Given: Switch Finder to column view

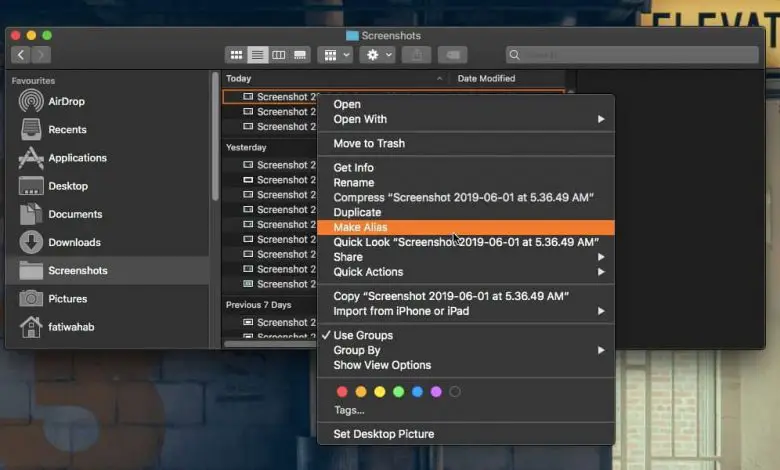Looking at the screenshot, I should [279, 55].
